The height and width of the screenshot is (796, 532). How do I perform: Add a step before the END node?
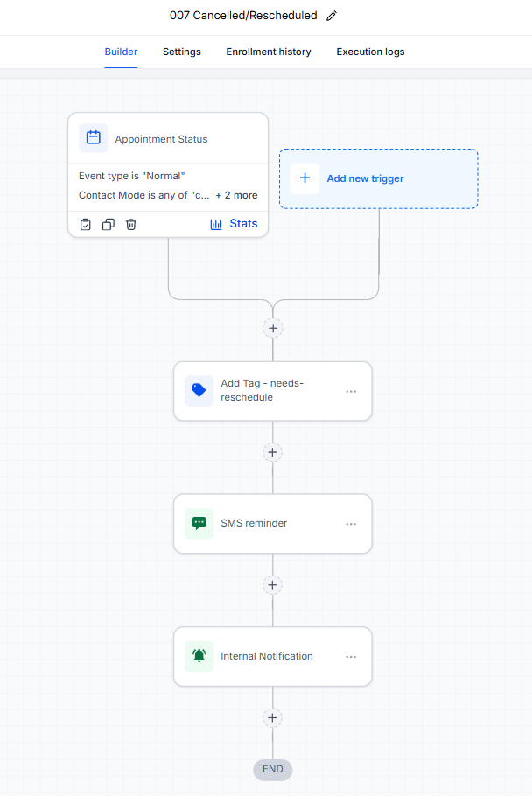(x=273, y=718)
